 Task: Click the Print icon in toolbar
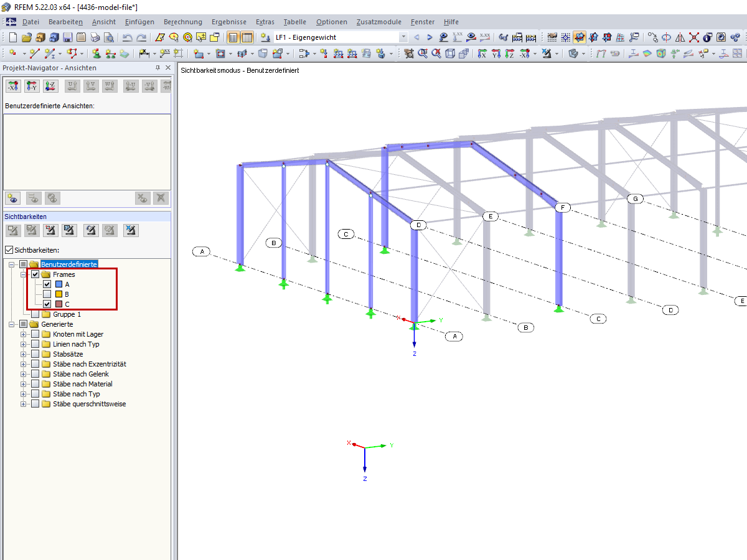[x=95, y=37]
